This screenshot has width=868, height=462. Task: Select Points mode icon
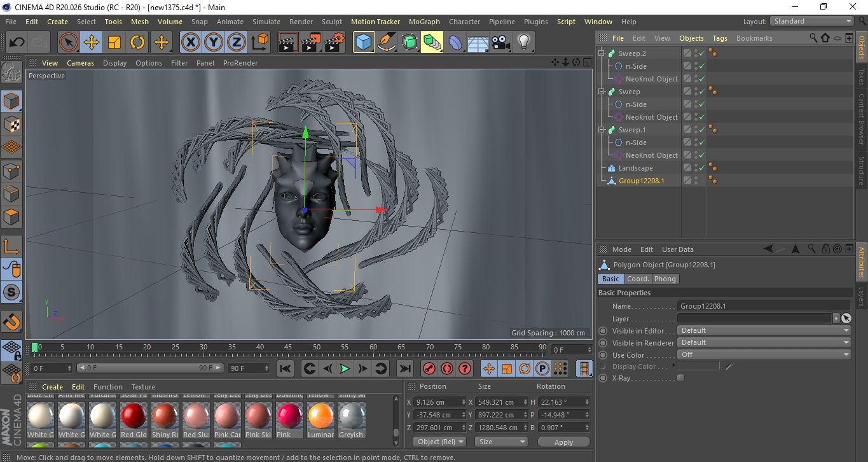11,171
